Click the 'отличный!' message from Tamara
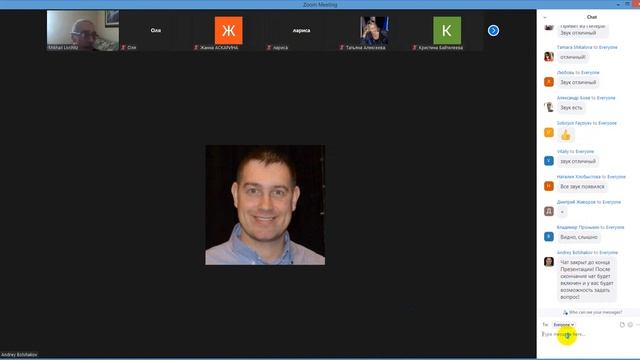Screen dimensions: 640x360 (x=573, y=57)
